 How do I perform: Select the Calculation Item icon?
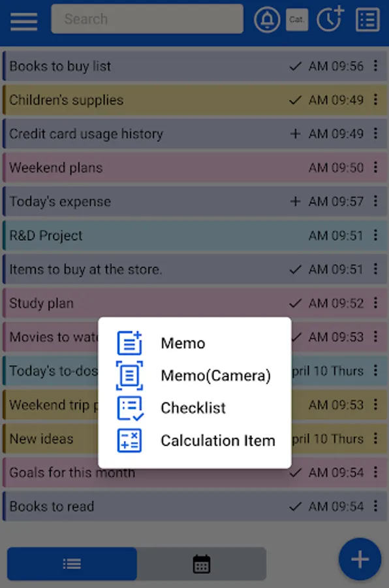click(129, 441)
